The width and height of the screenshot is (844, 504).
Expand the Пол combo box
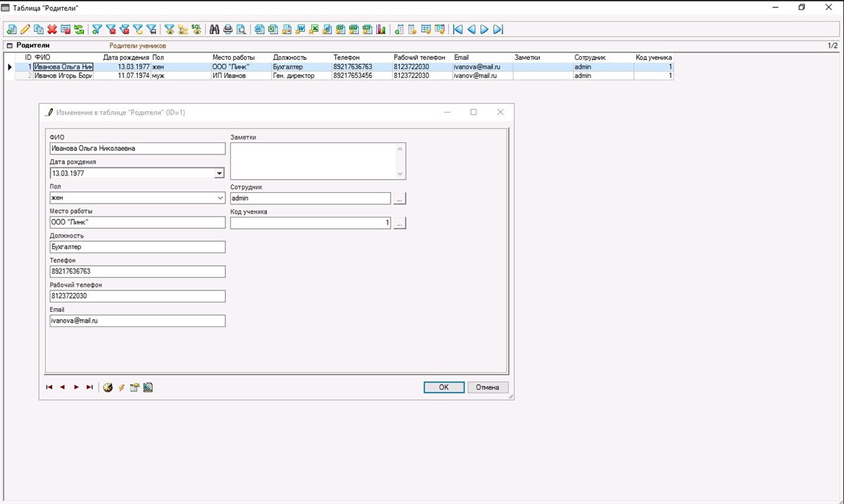point(219,198)
